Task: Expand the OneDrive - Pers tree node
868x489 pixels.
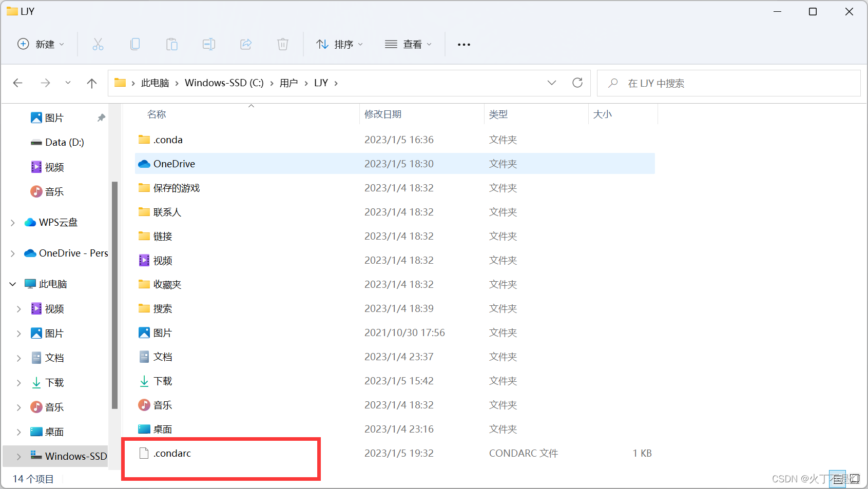Action: tap(13, 253)
